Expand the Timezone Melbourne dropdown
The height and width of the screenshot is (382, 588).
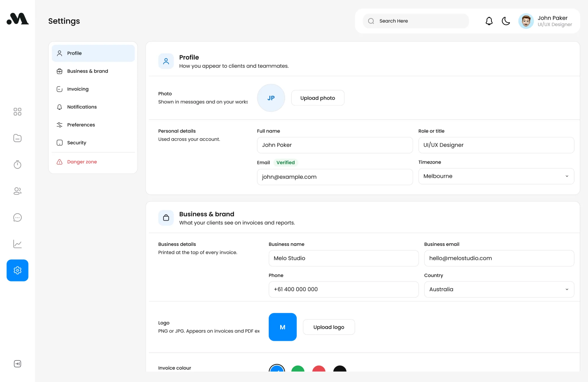tap(496, 176)
